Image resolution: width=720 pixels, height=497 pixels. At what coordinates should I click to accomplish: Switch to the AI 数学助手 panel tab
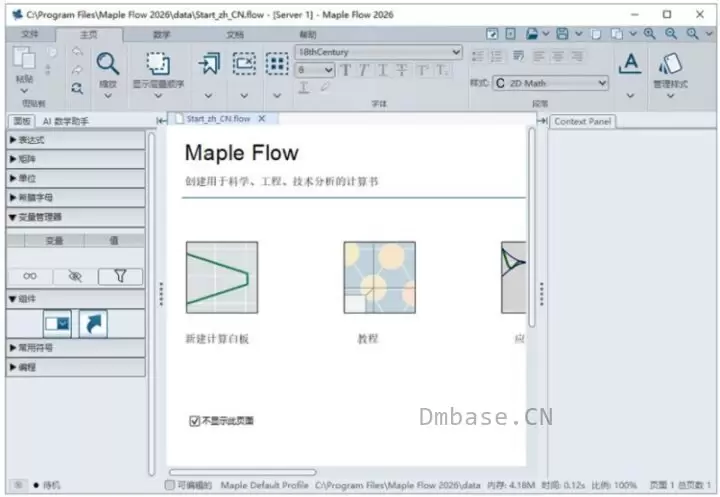(x=65, y=121)
